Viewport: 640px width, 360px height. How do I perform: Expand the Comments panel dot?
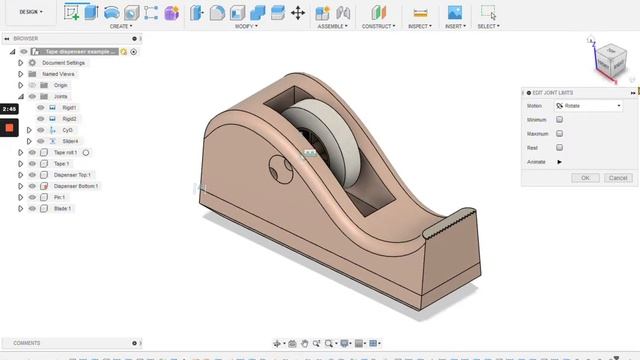pos(134,343)
